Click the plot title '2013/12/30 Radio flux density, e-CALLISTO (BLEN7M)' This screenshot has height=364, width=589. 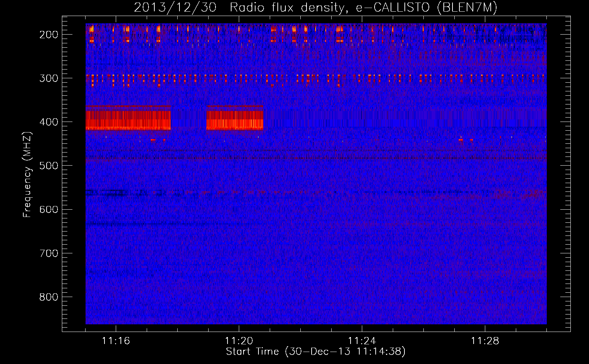(x=316, y=8)
